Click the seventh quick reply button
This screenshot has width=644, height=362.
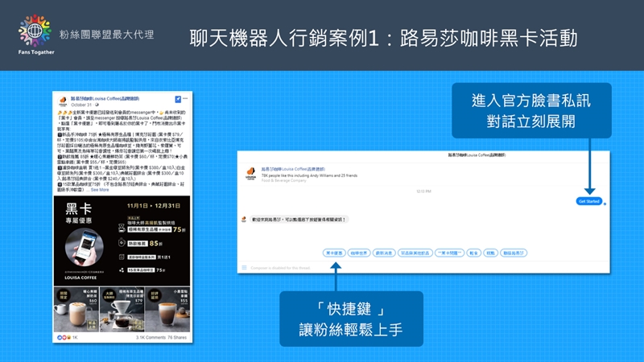click(x=491, y=253)
